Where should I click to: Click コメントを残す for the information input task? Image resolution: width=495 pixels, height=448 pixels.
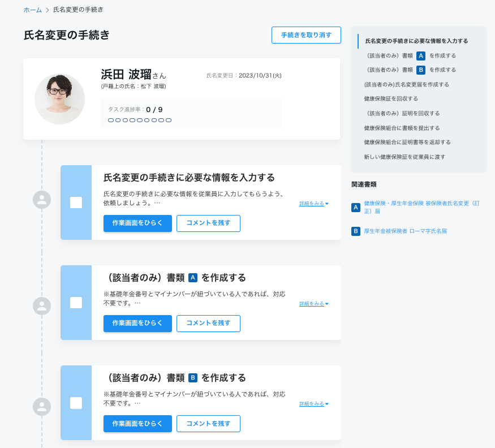click(x=208, y=223)
